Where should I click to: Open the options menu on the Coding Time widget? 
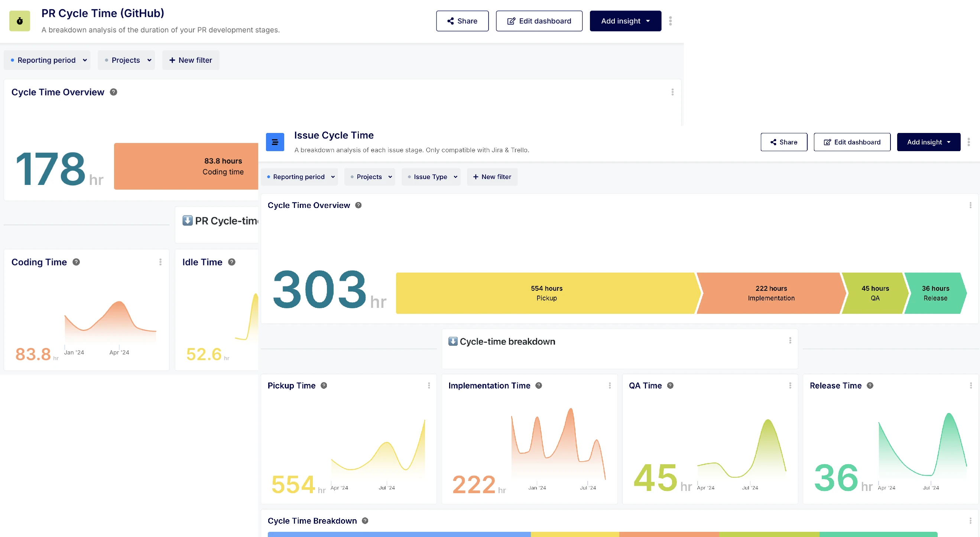tap(160, 262)
